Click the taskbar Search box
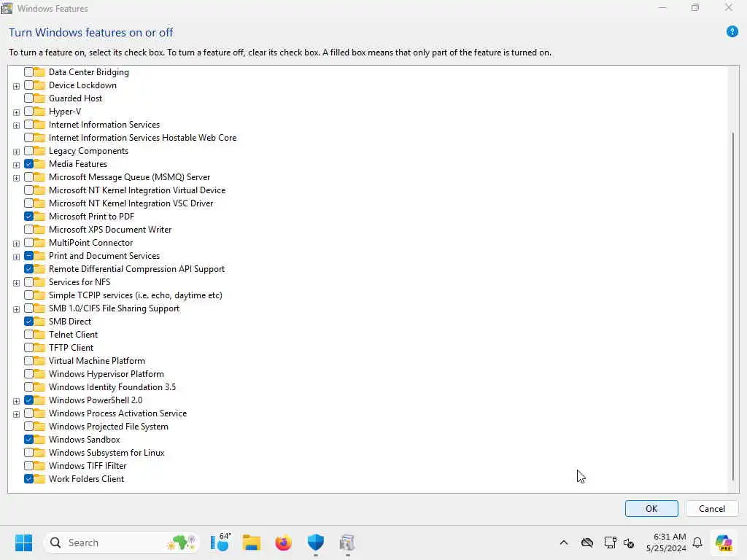This screenshot has width=747, height=560. (x=121, y=542)
